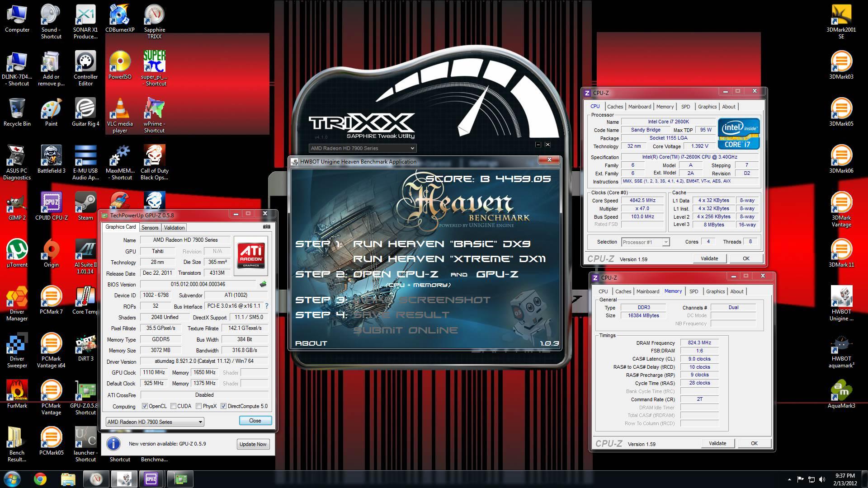Click the Windows Start button
868x488 pixels.
(12, 479)
